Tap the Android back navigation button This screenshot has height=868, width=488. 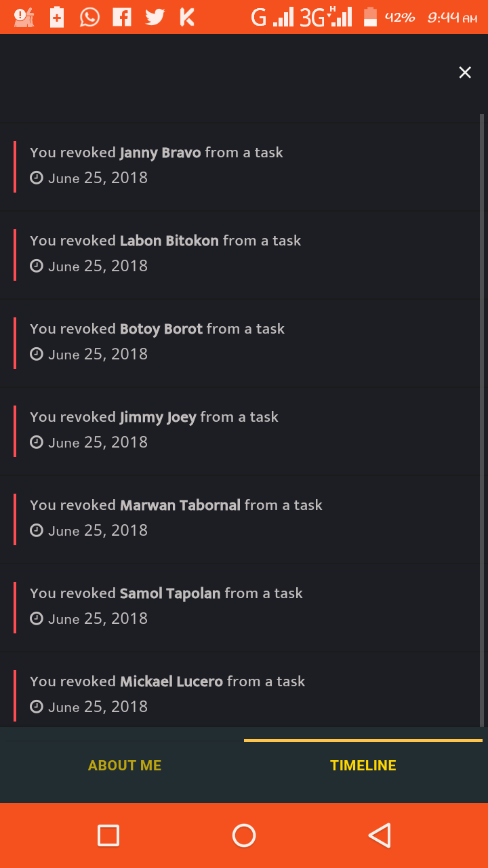point(380,835)
